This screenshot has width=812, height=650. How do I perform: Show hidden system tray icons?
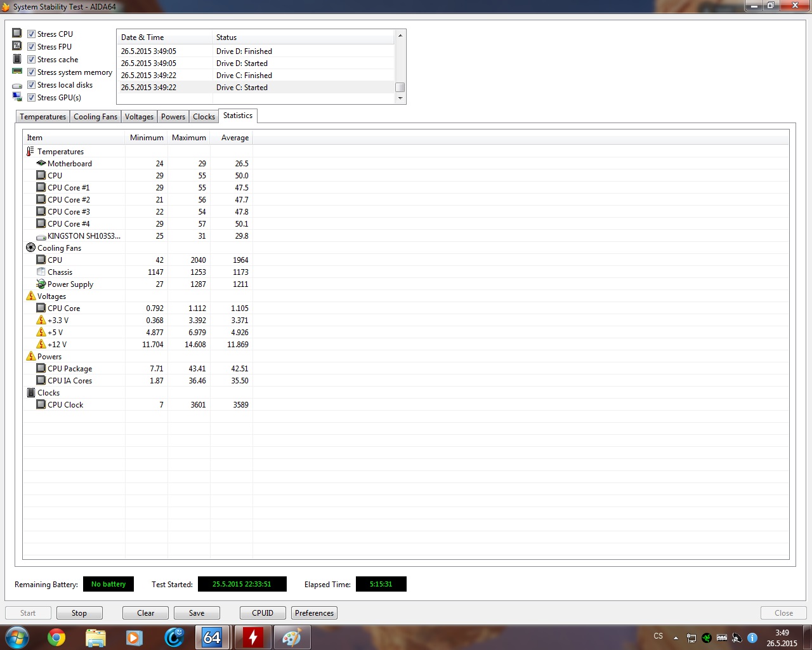coord(676,638)
